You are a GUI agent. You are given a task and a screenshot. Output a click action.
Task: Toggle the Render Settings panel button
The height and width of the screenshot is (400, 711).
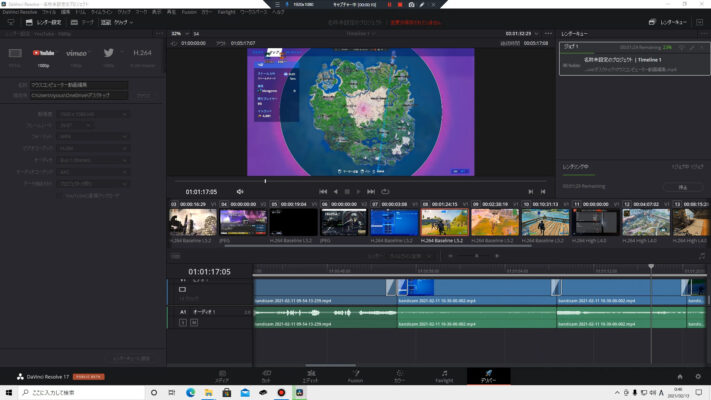pos(43,22)
